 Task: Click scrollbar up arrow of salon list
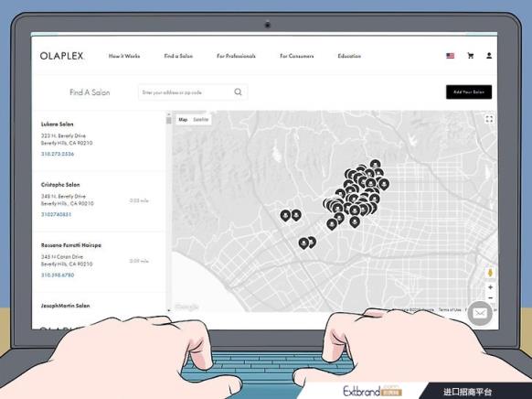click(168, 113)
